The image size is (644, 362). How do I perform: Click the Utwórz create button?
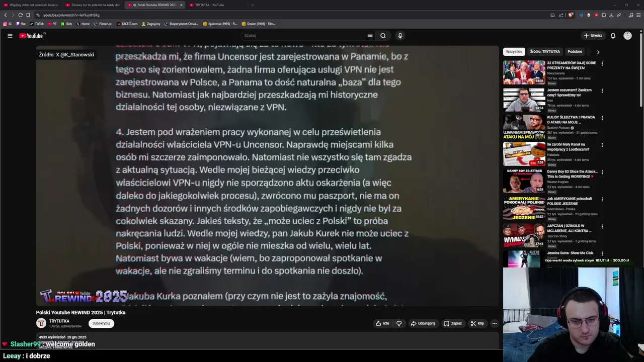(x=593, y=36)
